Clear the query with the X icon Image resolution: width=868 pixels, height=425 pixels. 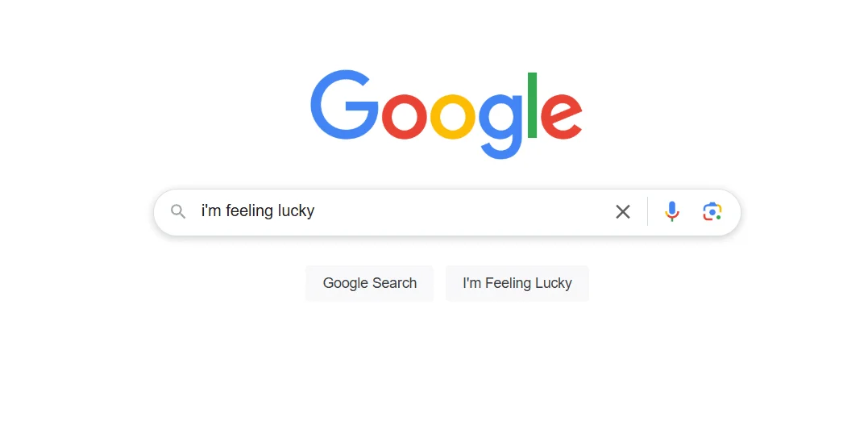[623, 211]
